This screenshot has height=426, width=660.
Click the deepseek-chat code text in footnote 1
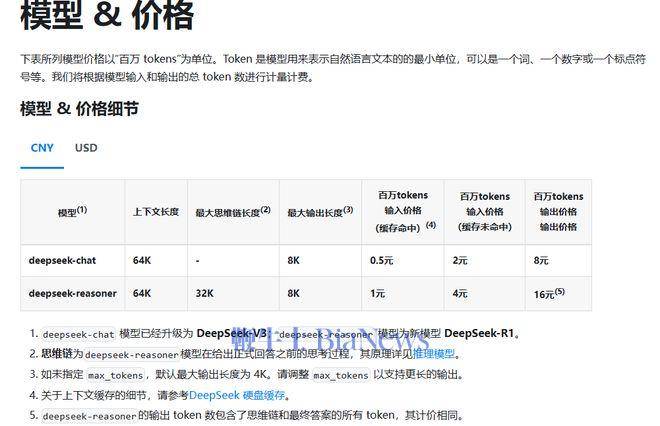79,334
